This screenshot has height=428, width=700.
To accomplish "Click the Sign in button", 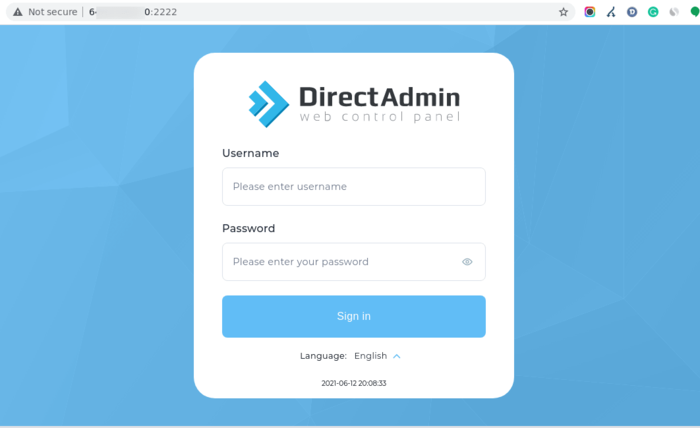I will pos(354,316).
